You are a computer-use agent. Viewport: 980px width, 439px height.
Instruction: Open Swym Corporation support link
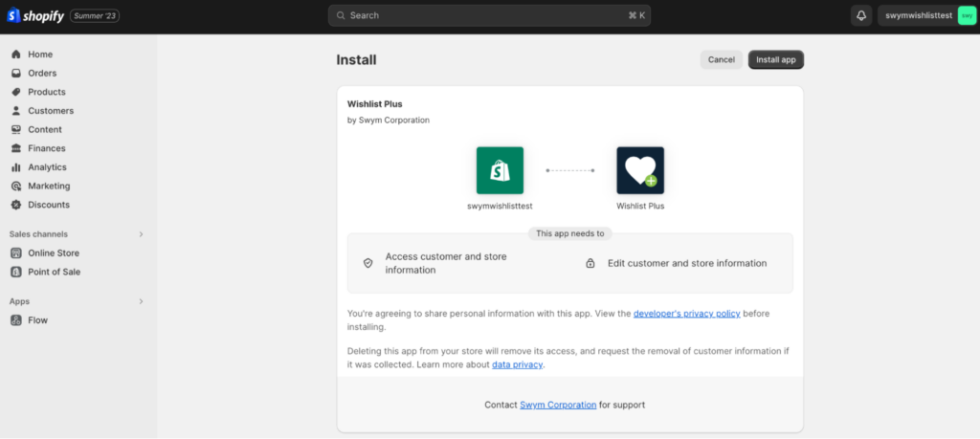coord(558,405)
